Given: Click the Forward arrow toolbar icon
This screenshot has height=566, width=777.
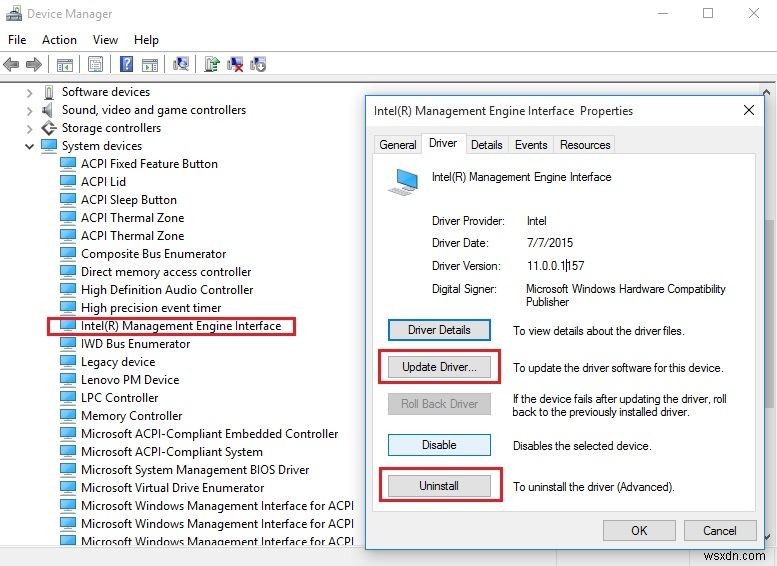Looking at the screenshot, I should (34, 64).
